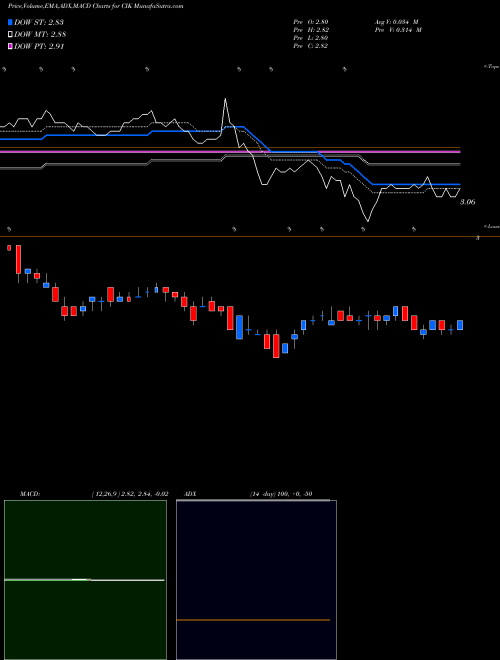Select the 'DOW PT: 2.91' legend text

tap(39, 47)
